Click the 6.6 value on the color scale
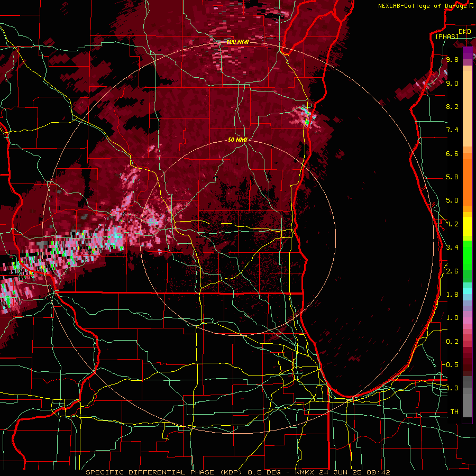The width and height of the screenshot is (476, 476). (452, 153)
